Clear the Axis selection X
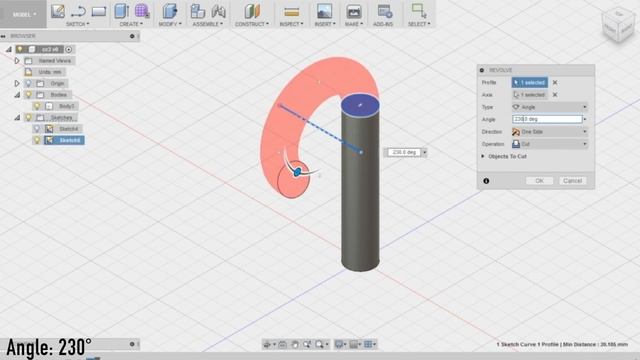640x360 pixels. [x=555, y=95]
